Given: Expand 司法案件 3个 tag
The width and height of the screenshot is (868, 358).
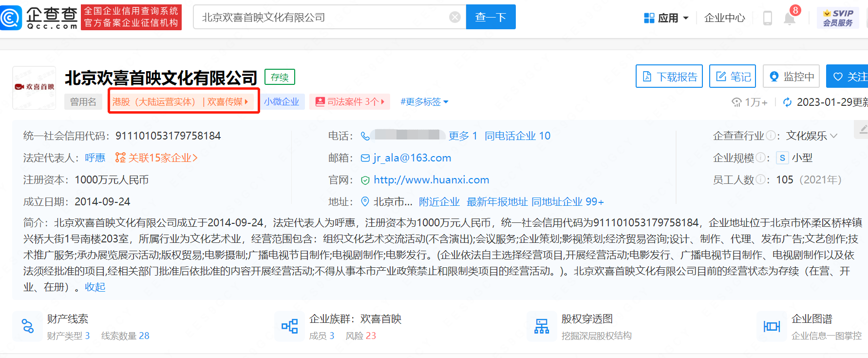Looking at the screenshot, I should tap(350, 101).
